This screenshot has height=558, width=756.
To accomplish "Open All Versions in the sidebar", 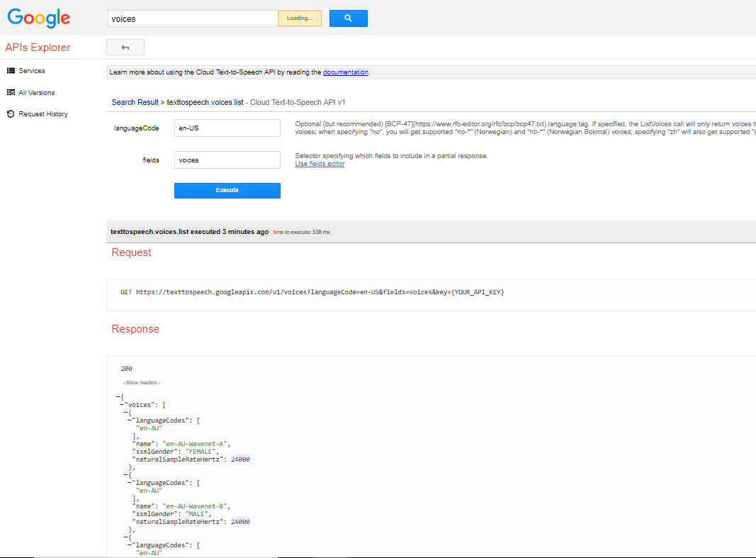I will coord(31,93).
